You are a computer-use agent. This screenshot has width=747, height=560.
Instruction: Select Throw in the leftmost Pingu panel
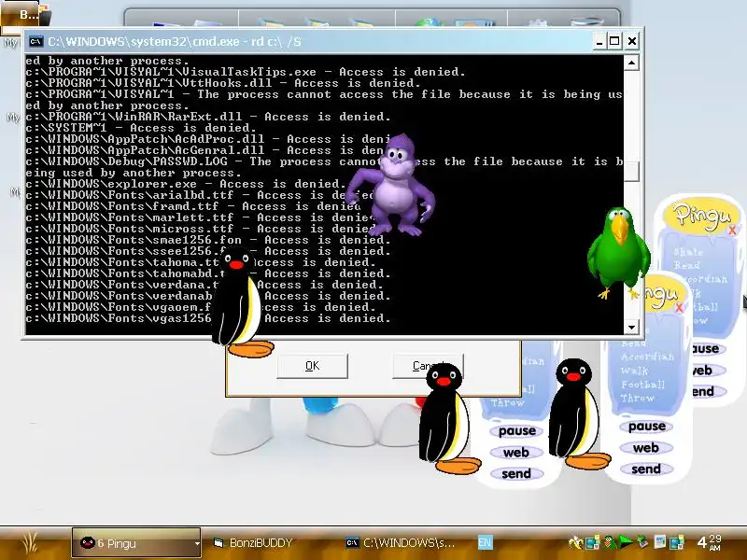tap(507, 403)
